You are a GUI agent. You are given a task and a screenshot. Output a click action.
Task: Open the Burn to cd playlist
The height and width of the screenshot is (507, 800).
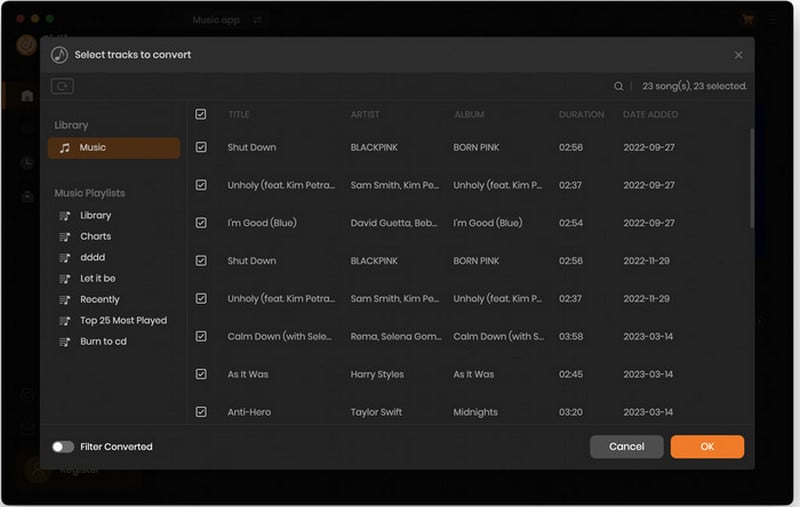[x=103, y=341]
